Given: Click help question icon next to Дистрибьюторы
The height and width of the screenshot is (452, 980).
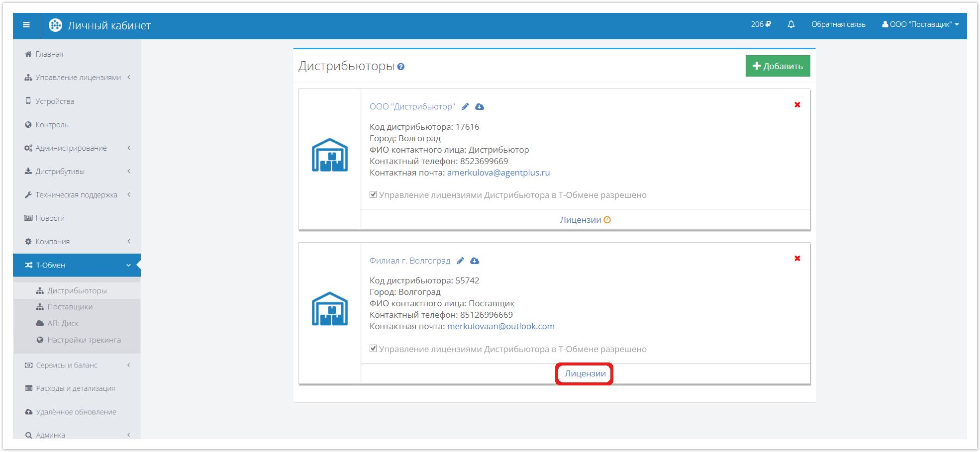Looking at the screenshot, I should (401, 67).
